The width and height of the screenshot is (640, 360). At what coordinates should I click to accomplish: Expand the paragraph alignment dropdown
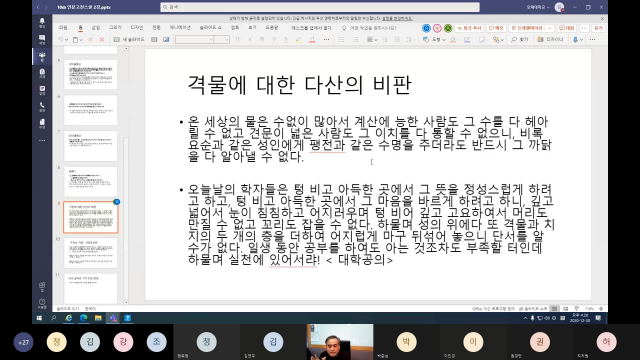(x=376, y=40)
